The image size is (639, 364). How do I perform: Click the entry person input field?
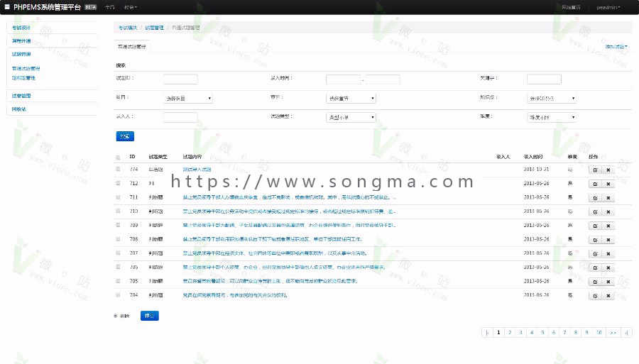[x=180, y=117]
